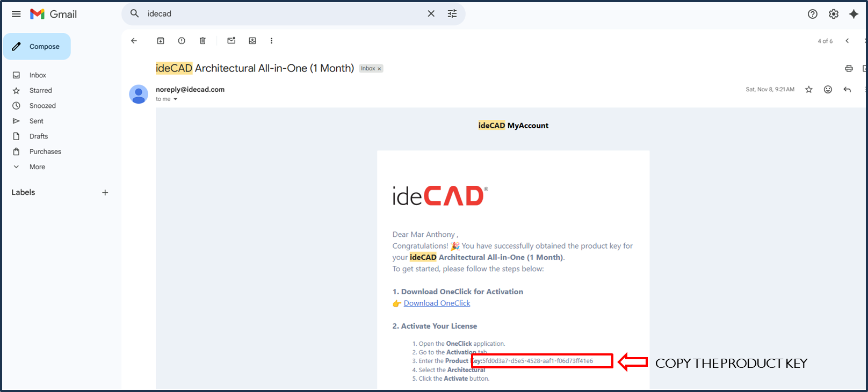Print this email
The image size is (868, 392).
[849, 68]
